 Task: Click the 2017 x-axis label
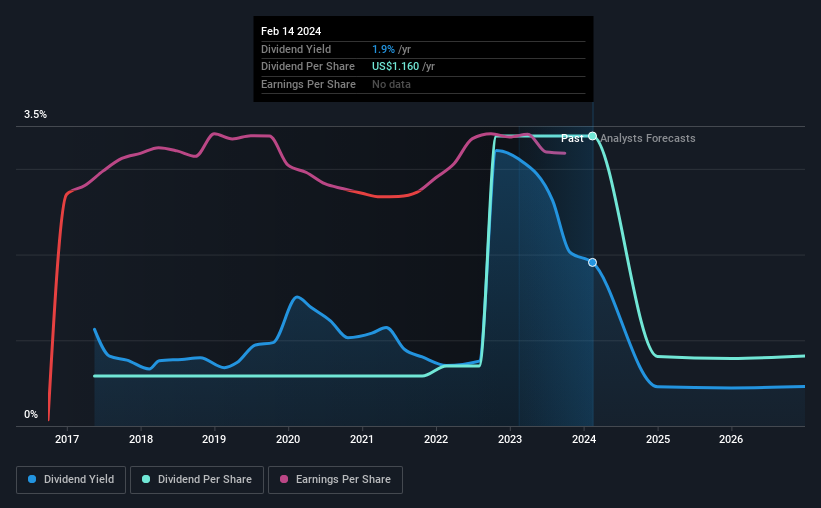click(67, 439)
